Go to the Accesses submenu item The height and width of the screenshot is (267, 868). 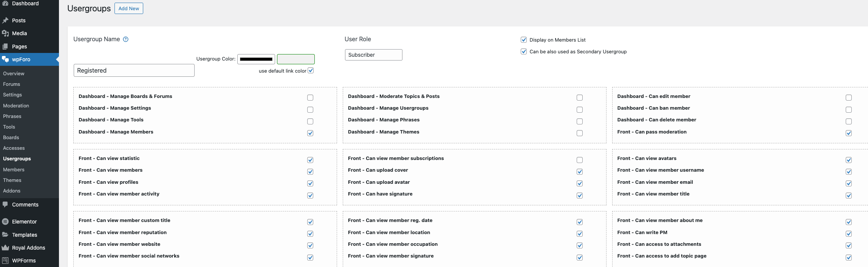click(14, 148)
